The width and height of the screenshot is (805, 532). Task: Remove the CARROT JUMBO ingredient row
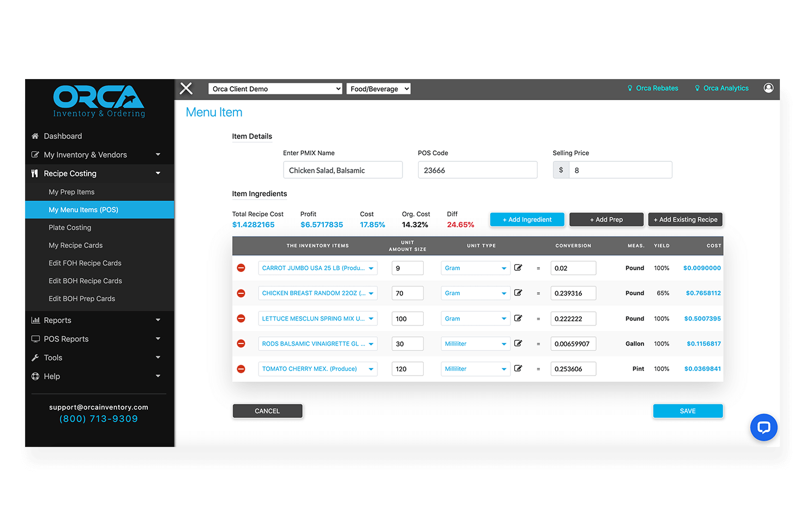241,268
